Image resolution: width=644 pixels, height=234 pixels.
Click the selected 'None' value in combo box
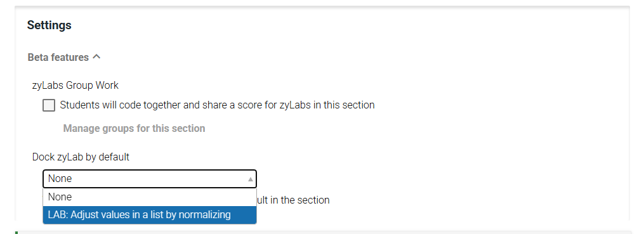tap(60, 179)
